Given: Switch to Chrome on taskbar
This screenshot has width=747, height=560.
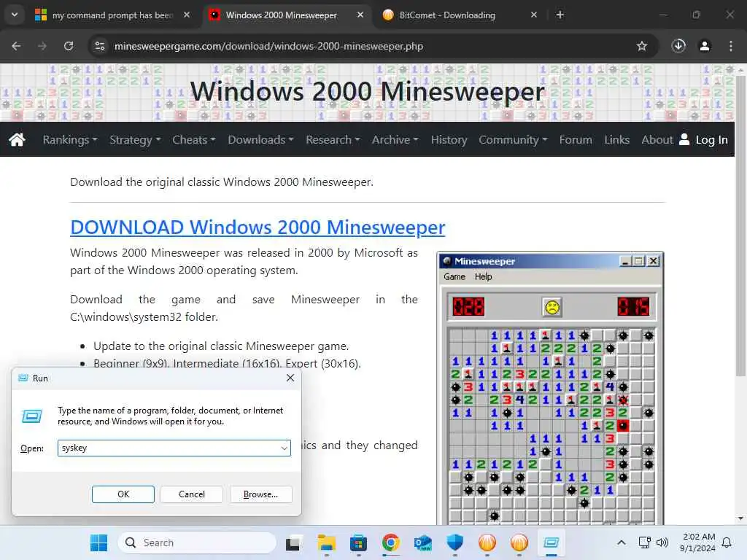Looking at the screenshot, I should [x=391, y=542].
